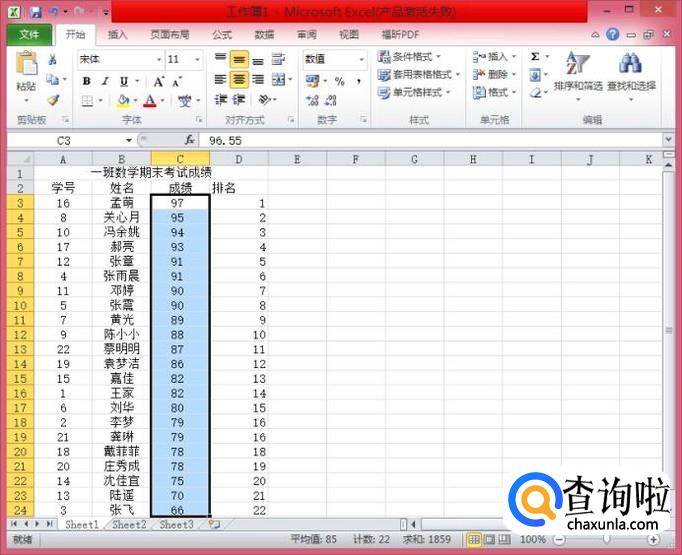Open the fill color dropdown arrow
Viewport: 682px width, 555px height.
pos(136,101)
